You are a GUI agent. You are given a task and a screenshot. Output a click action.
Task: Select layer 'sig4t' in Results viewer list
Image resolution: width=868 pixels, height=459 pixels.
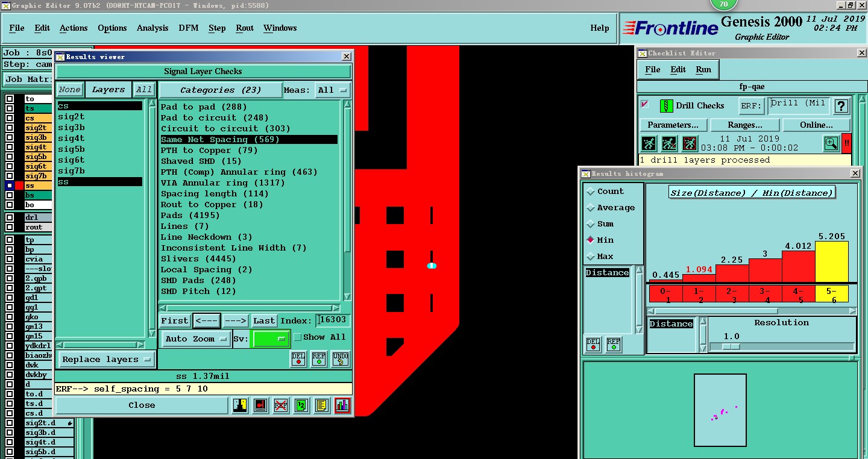click(x=71, y=139)
